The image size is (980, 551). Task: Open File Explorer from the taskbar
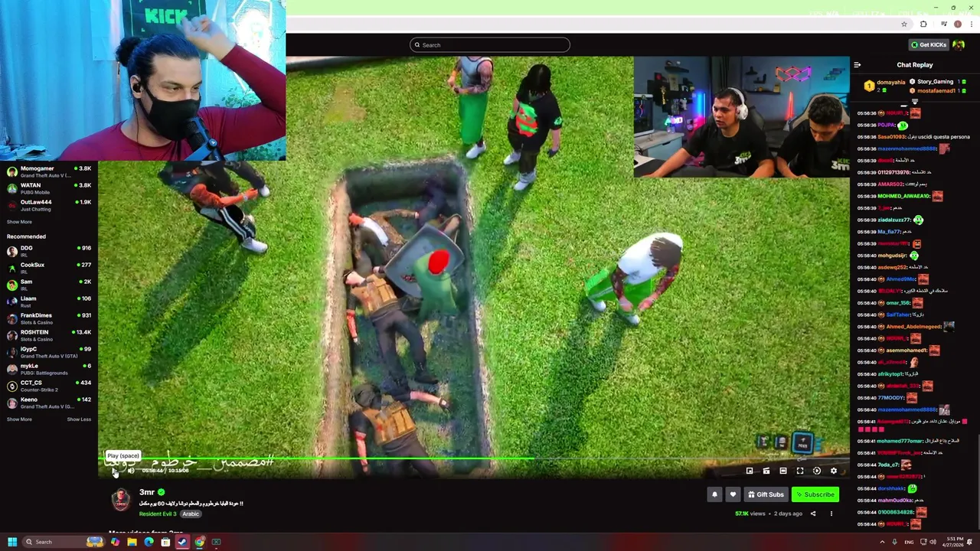(x=132, y=542)
